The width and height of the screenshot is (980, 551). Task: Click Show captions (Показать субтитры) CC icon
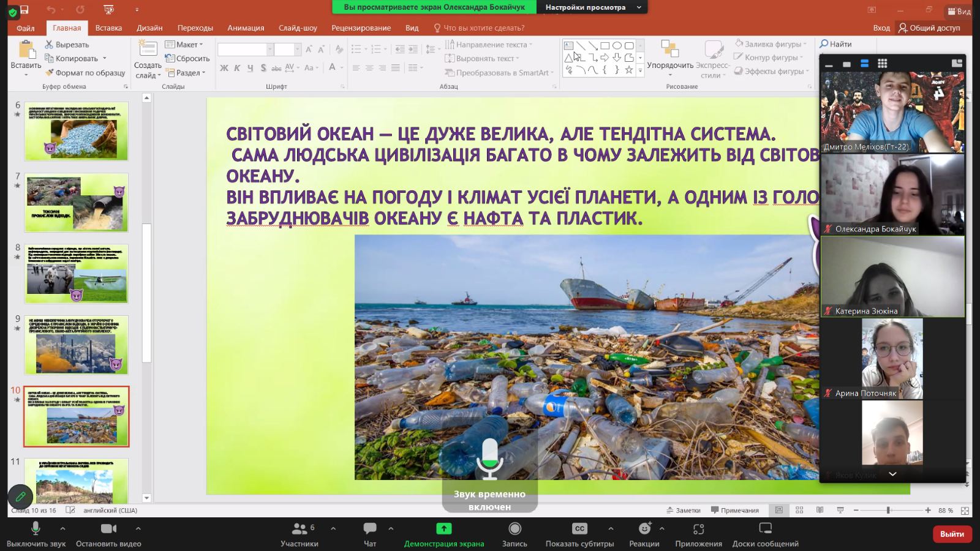pos(579,528)
